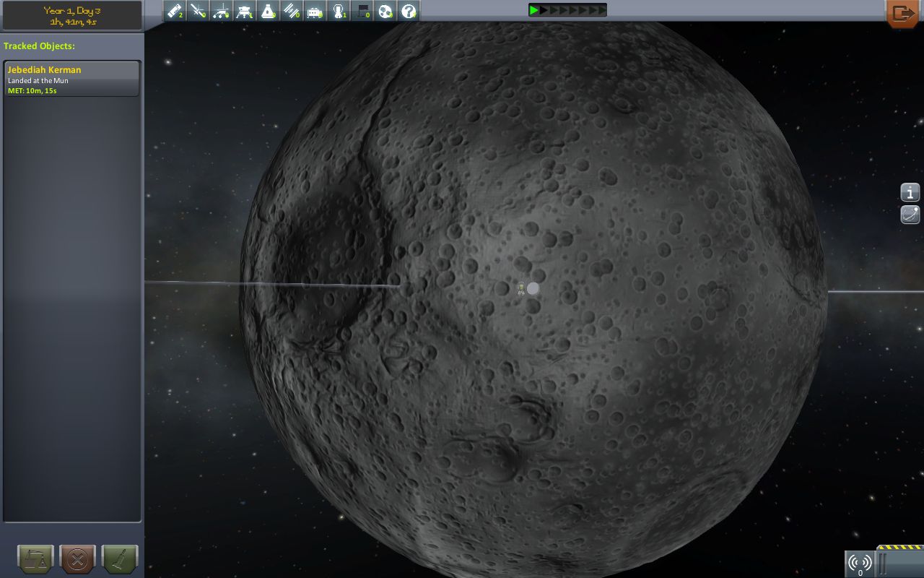Toggle the Lander vessel filter

coord(245,11)
